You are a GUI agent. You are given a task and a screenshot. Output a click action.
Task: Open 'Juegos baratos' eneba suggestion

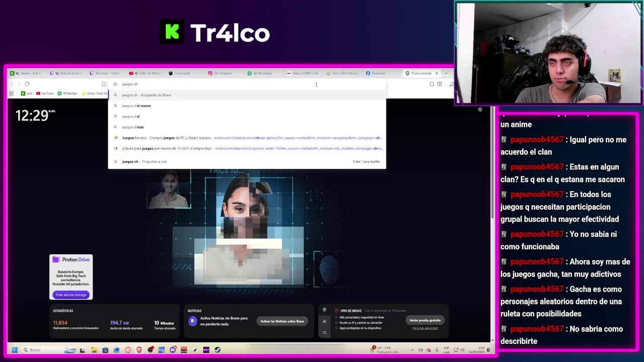247,138
